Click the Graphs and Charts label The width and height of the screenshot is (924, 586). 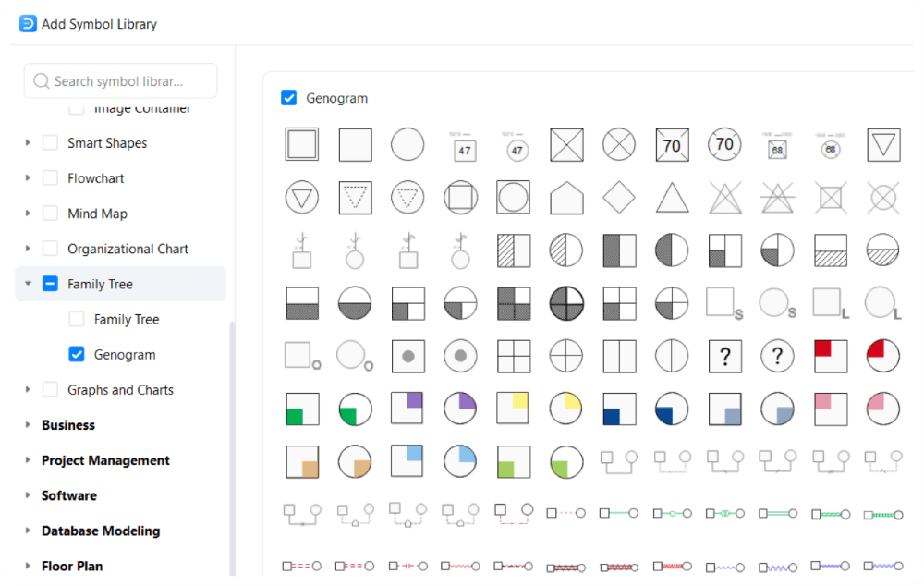[120, 390]
